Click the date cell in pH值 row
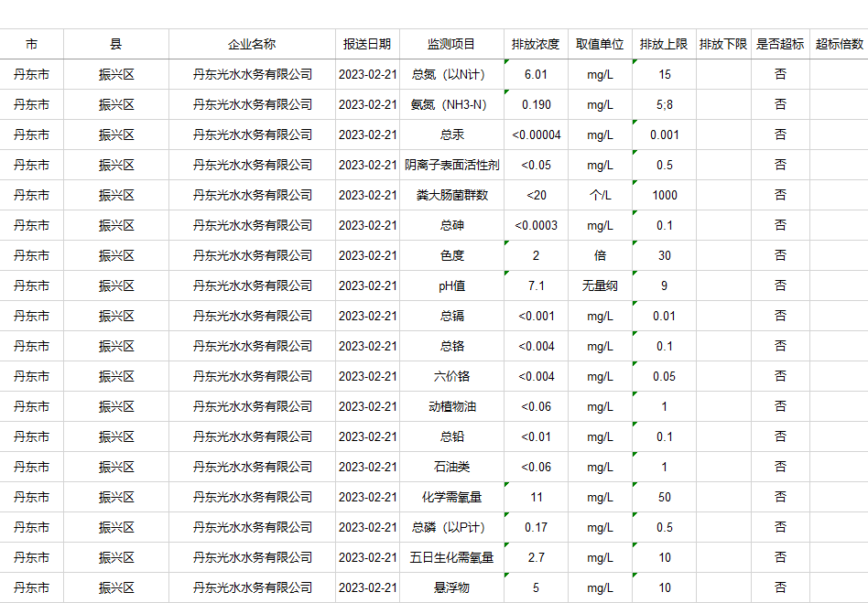 click(x=367, y=286)
